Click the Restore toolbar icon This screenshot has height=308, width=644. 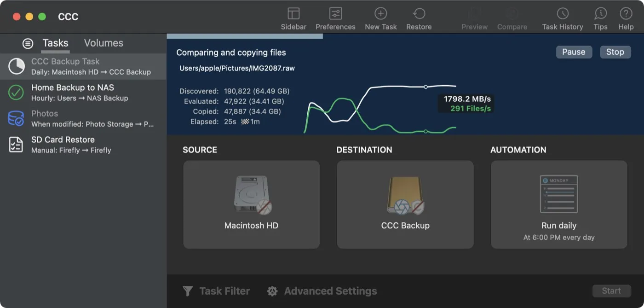(419, 17)
